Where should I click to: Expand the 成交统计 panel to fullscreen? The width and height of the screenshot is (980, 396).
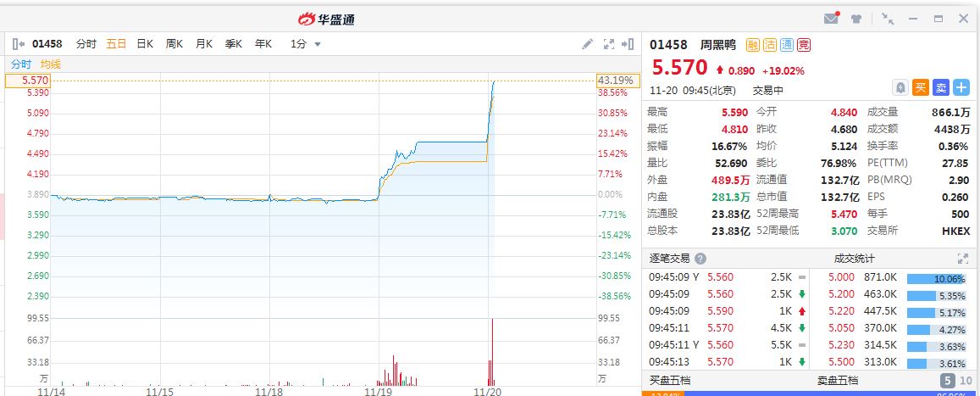[x=962, y=259]
